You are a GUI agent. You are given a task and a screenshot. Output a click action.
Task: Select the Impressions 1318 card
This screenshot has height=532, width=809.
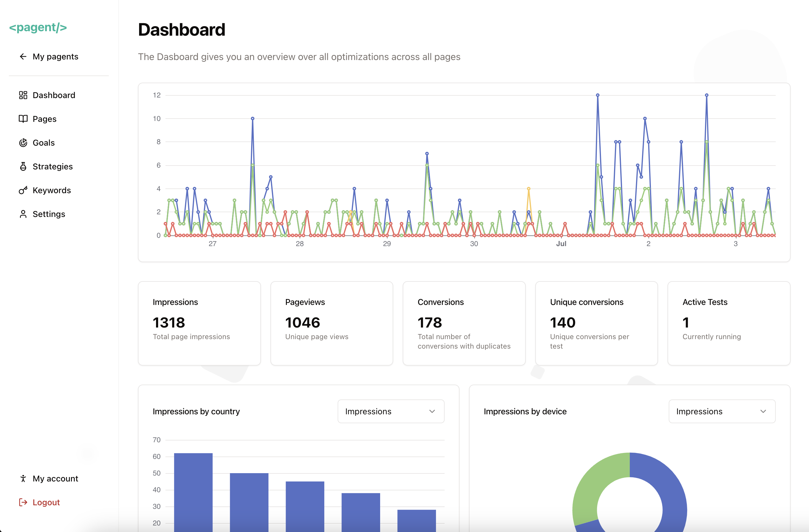(x=199, y=323)
